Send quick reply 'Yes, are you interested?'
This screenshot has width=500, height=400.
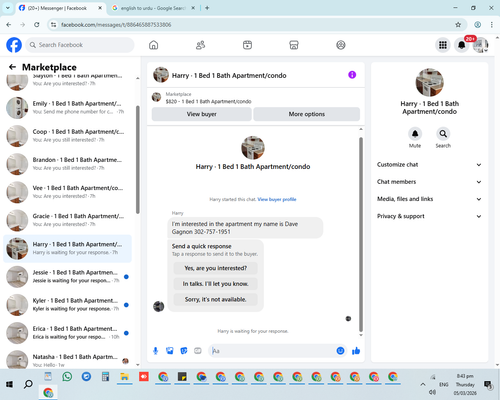click(215, 268)
